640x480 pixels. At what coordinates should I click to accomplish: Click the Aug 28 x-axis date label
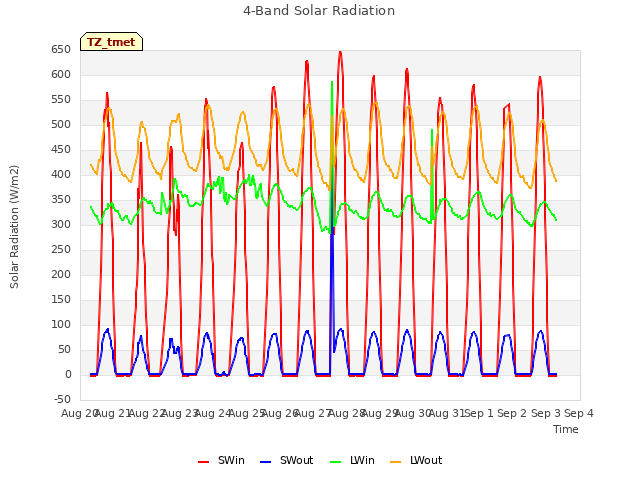(x=347, y=413)
